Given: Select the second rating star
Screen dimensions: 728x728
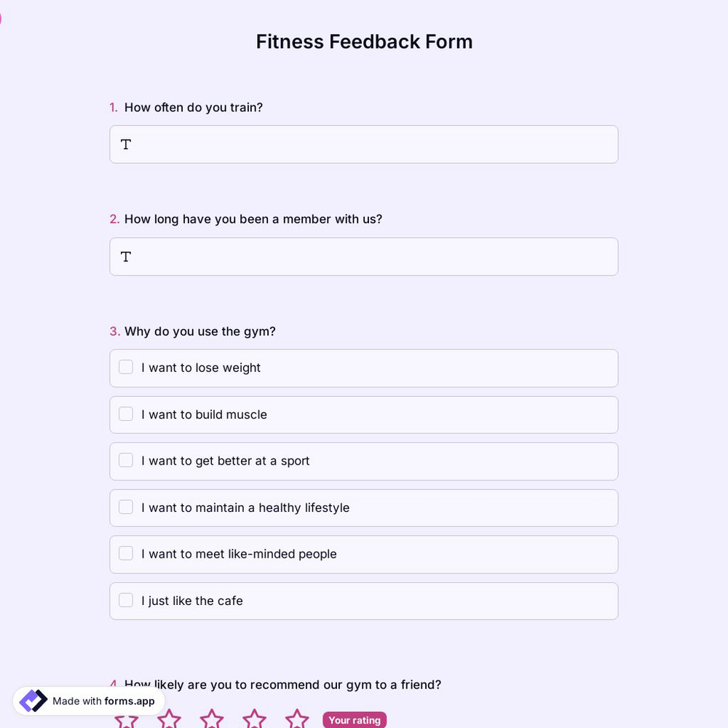Looking at the screenshot, I should pos(169,720).
